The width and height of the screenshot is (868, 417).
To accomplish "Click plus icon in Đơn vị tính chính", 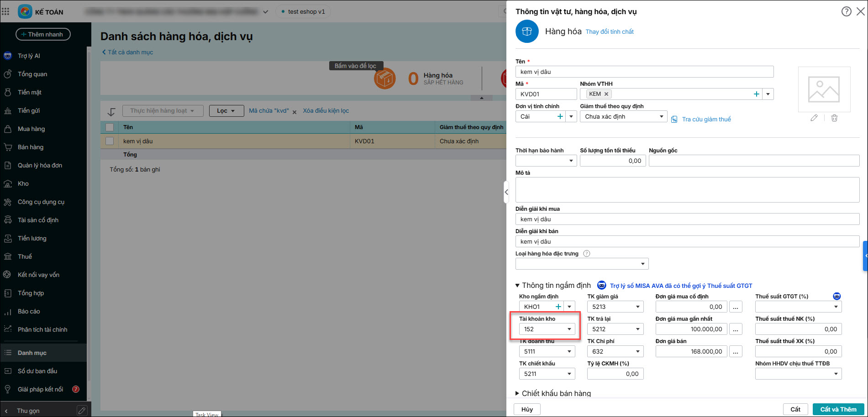I will click(x=560, y=116).
